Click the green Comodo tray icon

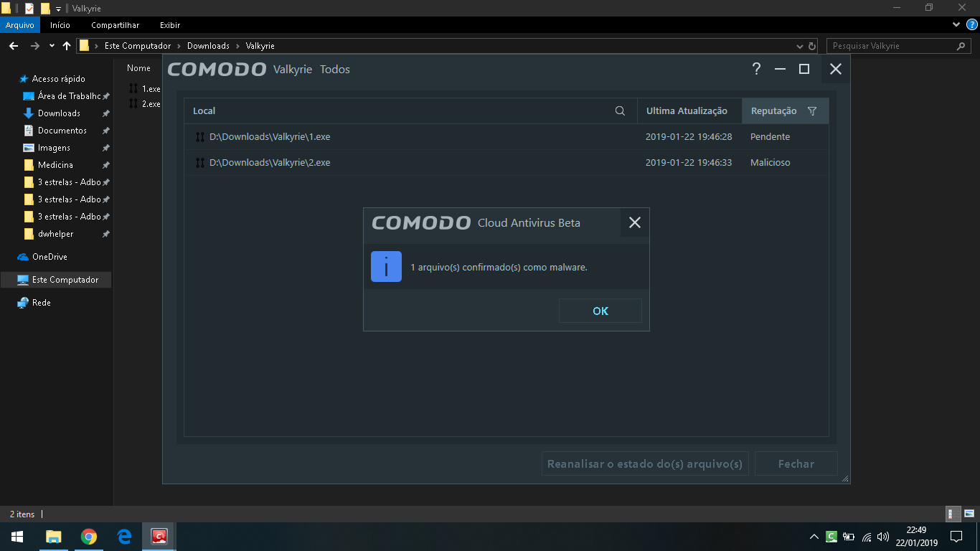[831, 537]
